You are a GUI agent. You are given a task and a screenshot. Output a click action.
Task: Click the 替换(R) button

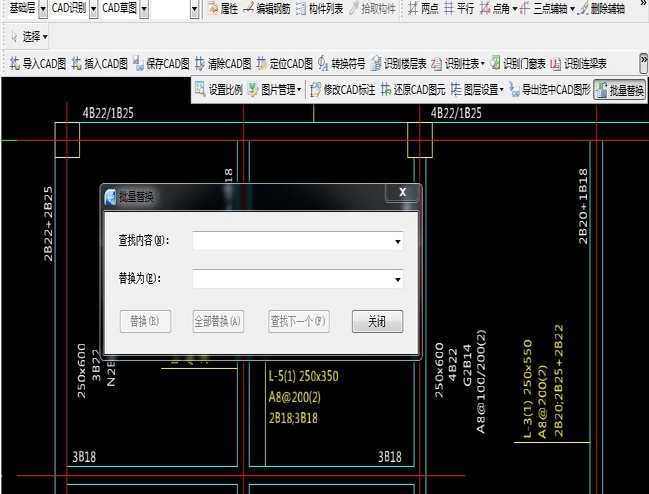(145, 321)
